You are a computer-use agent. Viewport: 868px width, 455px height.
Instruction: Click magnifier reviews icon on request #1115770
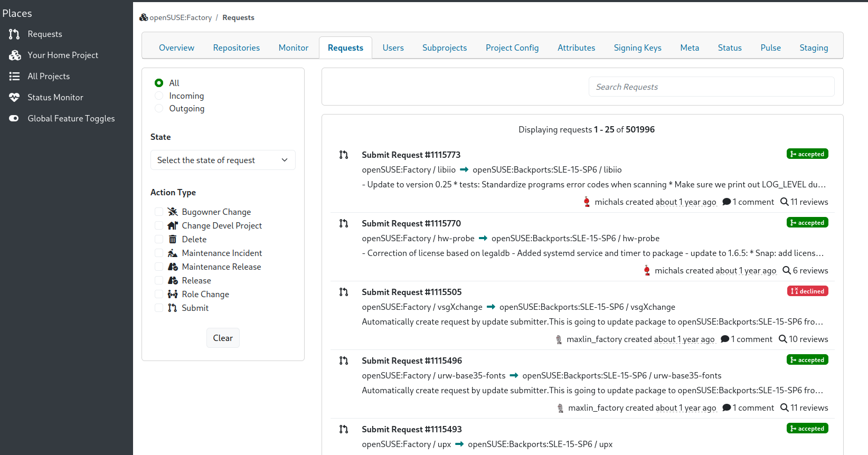787,270
